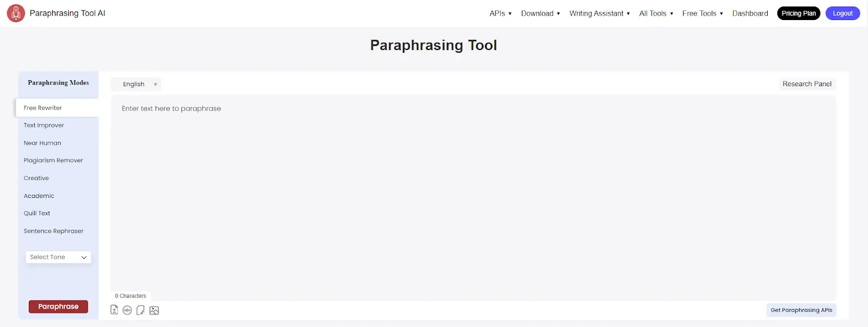868x327 pixels.
Task: Click the image upload icon
Action: click(x=154, y=310)
